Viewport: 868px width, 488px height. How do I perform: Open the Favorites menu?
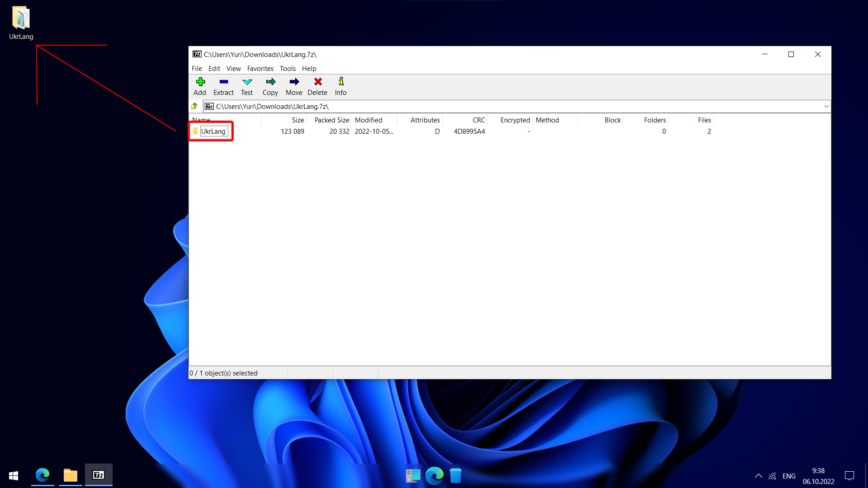click(260, 69)
